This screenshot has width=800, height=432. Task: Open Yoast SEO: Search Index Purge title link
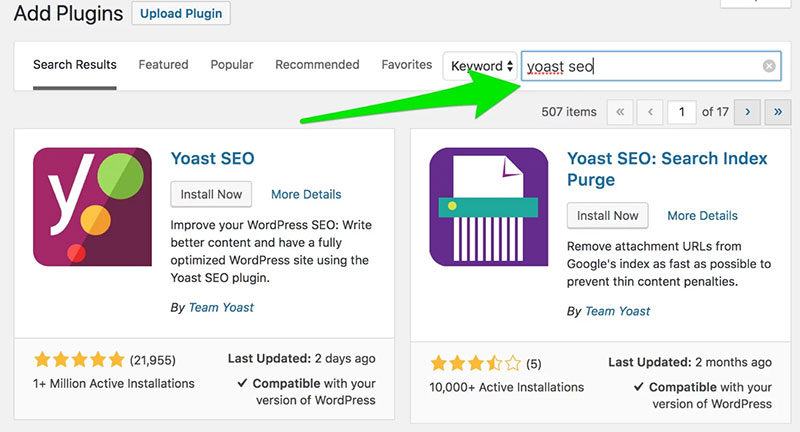tap(667, 169)
